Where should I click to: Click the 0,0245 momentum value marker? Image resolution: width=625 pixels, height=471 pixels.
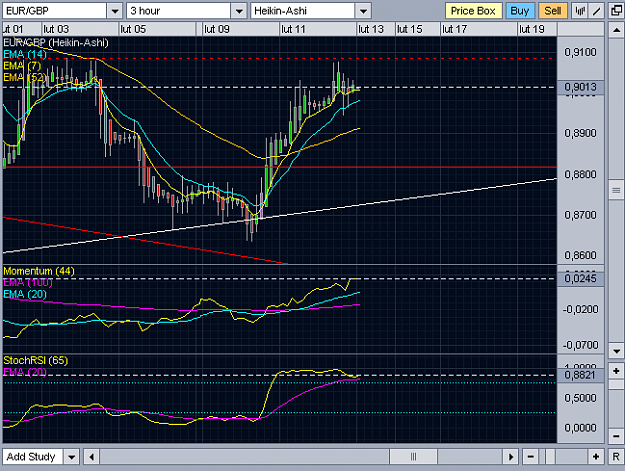click(580, 278)
